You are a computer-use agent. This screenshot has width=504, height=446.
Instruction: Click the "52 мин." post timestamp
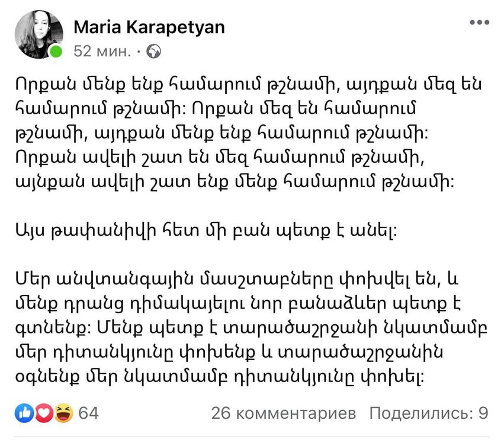[x=102, y=52]
